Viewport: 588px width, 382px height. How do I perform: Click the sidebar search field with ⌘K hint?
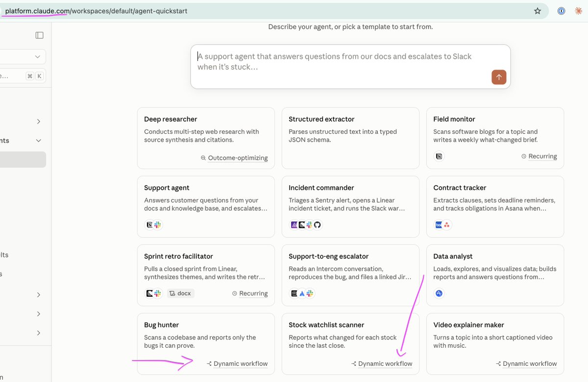[x=23, y=76]
